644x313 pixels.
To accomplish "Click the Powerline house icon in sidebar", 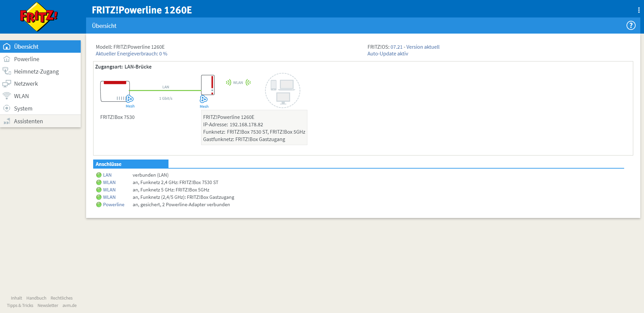I will [7, 59].
